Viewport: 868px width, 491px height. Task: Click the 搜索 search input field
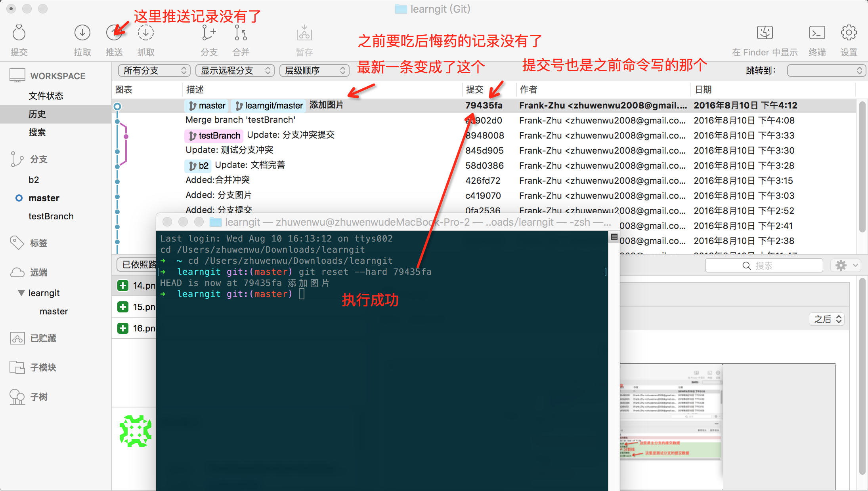[x=764, y=266]
